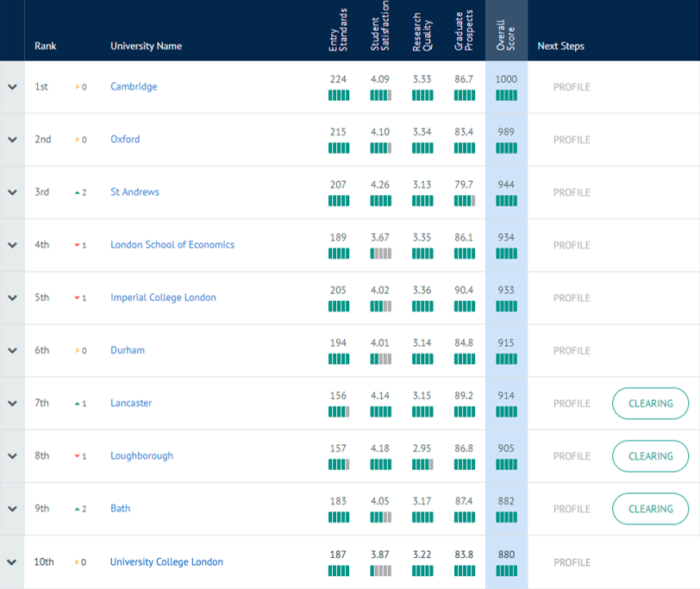700x589 pixels.
Task: Open the St Andrews university link
Action: tap(134, 192)
